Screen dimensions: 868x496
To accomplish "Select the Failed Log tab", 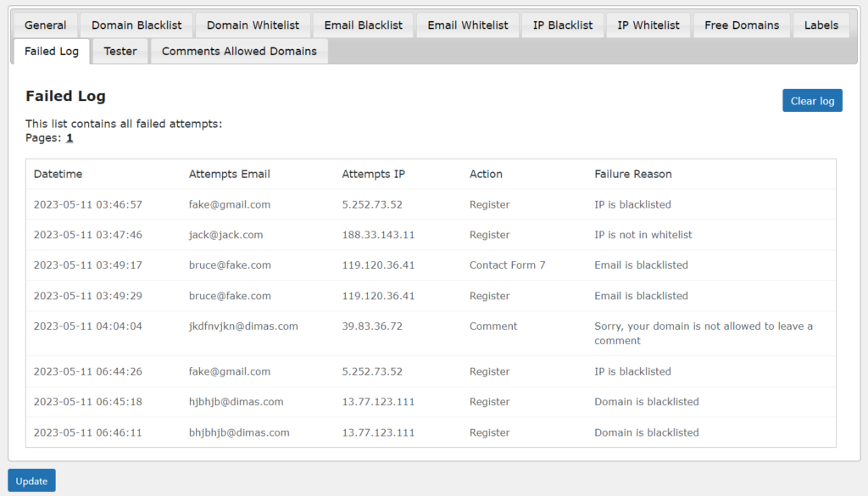I will tap(50, 51).
